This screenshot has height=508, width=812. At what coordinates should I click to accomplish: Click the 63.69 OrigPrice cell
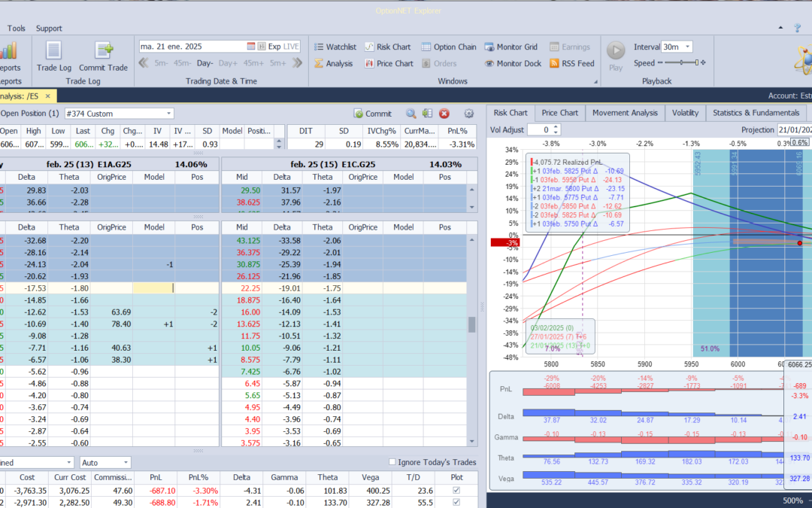point(111,312)
